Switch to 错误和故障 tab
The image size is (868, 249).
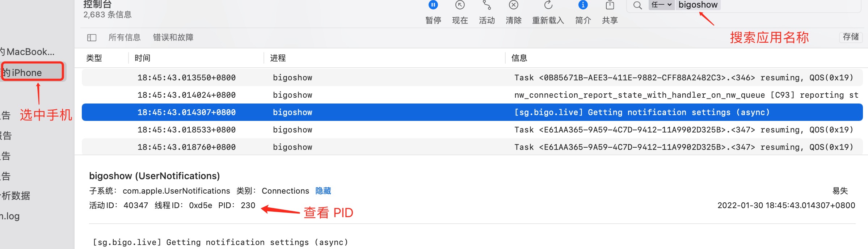[x=173, y=38]
